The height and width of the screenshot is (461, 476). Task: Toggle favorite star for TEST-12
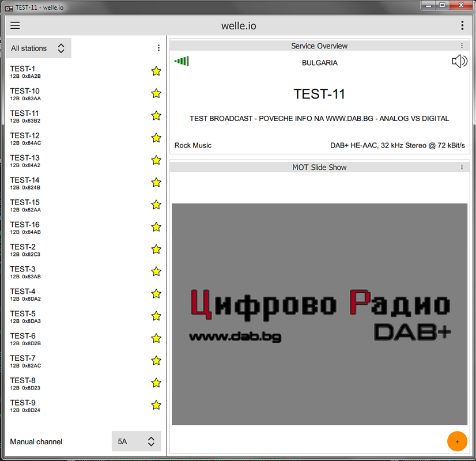156,138
